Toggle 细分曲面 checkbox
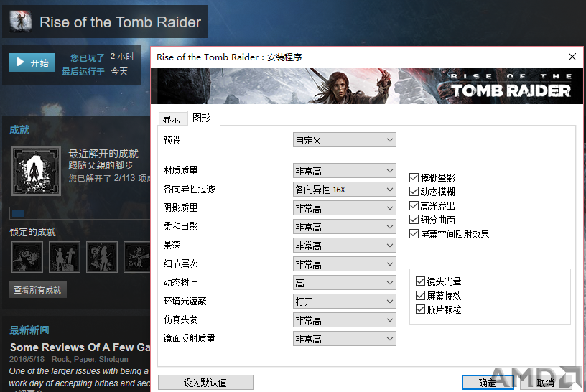The width and height of the screenshot is (586, 392). 414,220
